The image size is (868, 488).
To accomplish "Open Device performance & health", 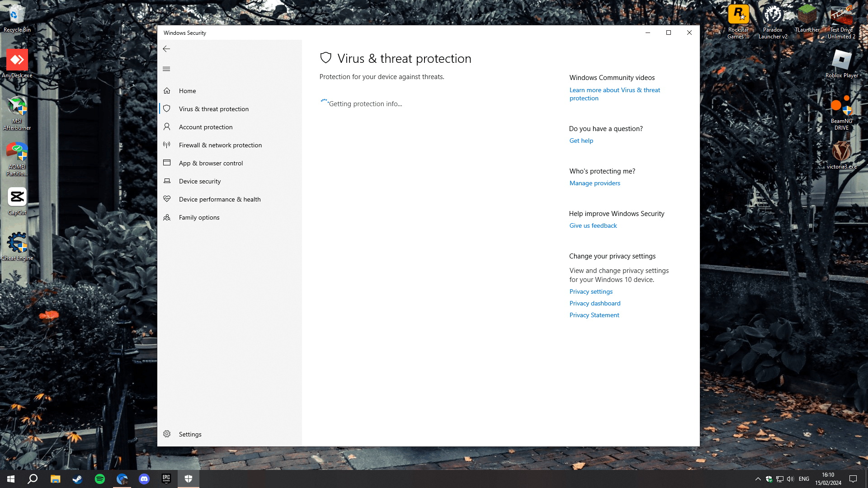I will (231, 199).
